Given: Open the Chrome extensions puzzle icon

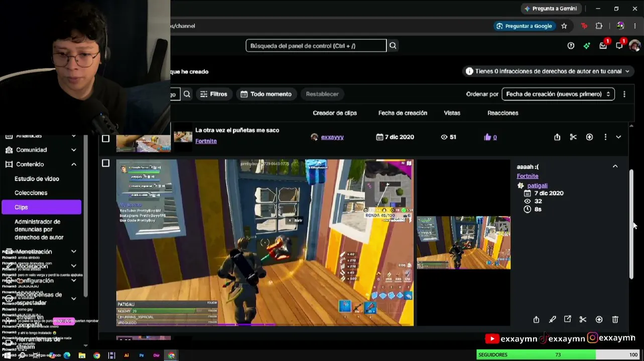Looking at the screenshot, I should tap(599, 26).
